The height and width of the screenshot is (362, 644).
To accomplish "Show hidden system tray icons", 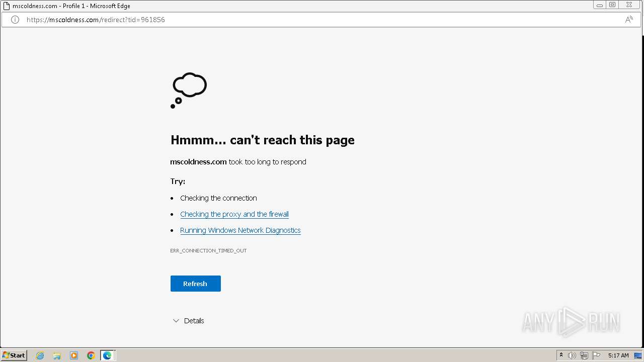I will click(x=561, y=355).
